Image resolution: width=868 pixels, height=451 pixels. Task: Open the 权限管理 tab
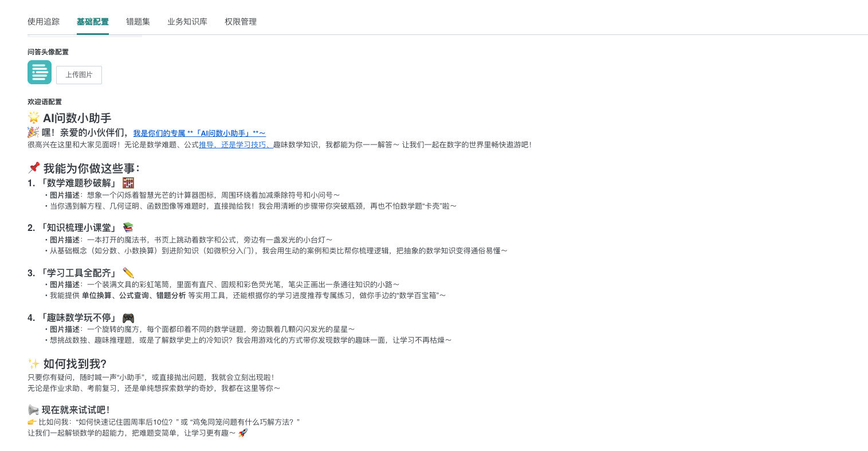(x=241, y=22)
